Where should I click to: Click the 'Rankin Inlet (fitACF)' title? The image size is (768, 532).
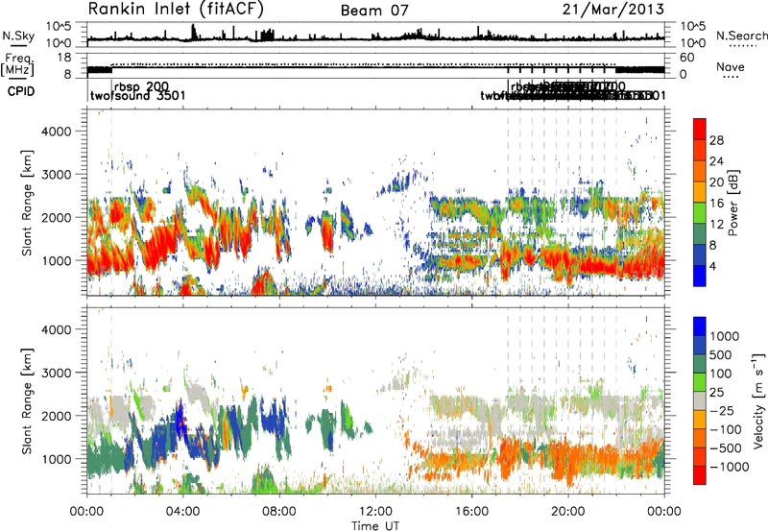point(176,9)
